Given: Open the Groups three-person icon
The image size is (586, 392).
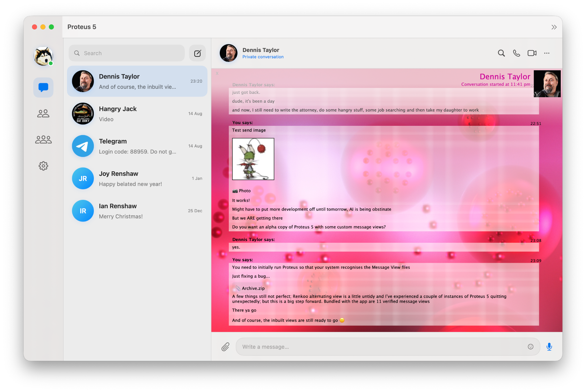Looking at the screenshot, I should click(43, 140).
